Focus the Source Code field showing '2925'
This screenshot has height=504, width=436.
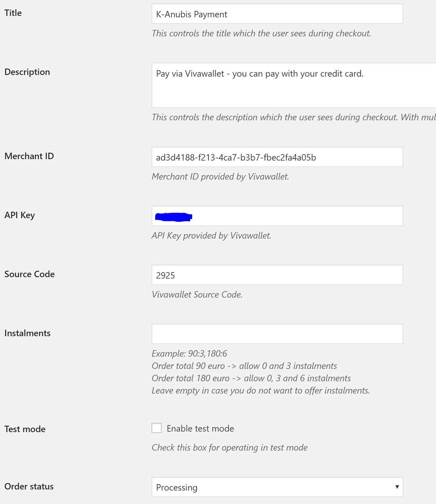277,275
